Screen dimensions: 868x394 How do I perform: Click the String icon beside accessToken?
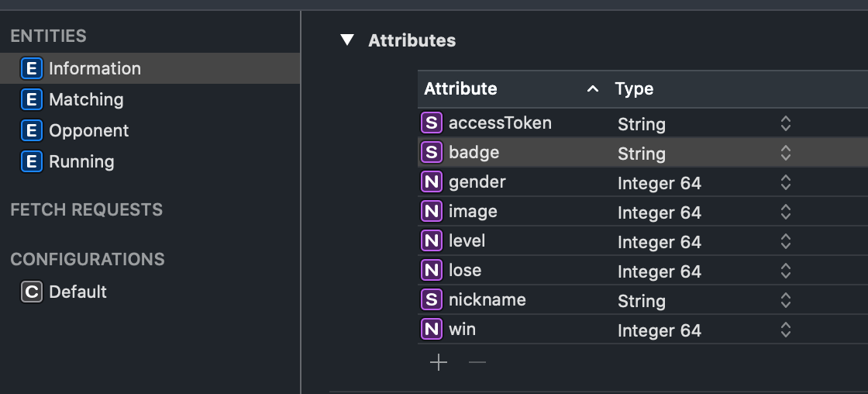point(432,123)
